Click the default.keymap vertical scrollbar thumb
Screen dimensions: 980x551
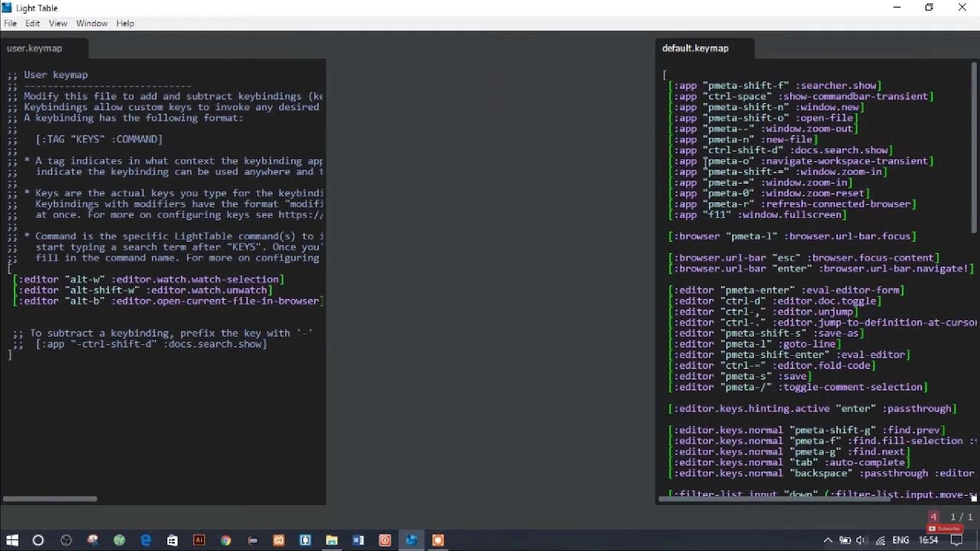tap(974, 147)
